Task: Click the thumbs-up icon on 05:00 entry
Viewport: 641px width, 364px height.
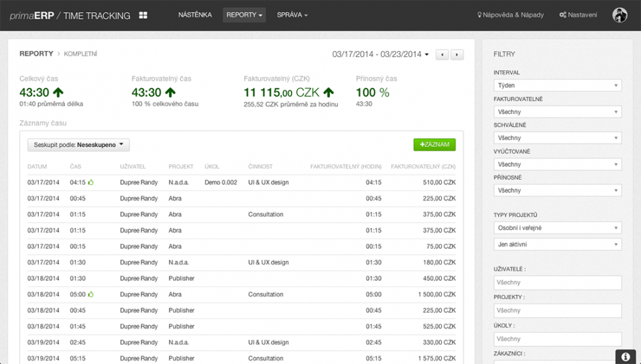Action: coord(91,294)
